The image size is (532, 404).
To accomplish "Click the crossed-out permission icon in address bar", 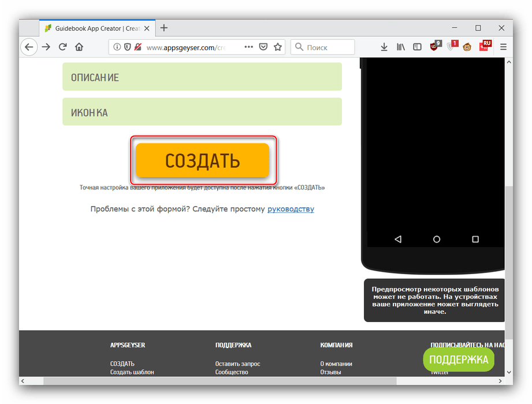I will click(x=137, y=47).
